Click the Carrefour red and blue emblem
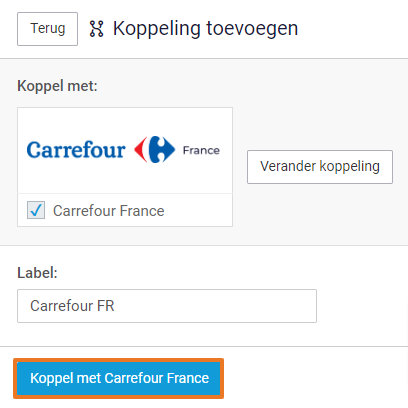The image size is (408, 408). pyautogui.click(x=154, y=149)
